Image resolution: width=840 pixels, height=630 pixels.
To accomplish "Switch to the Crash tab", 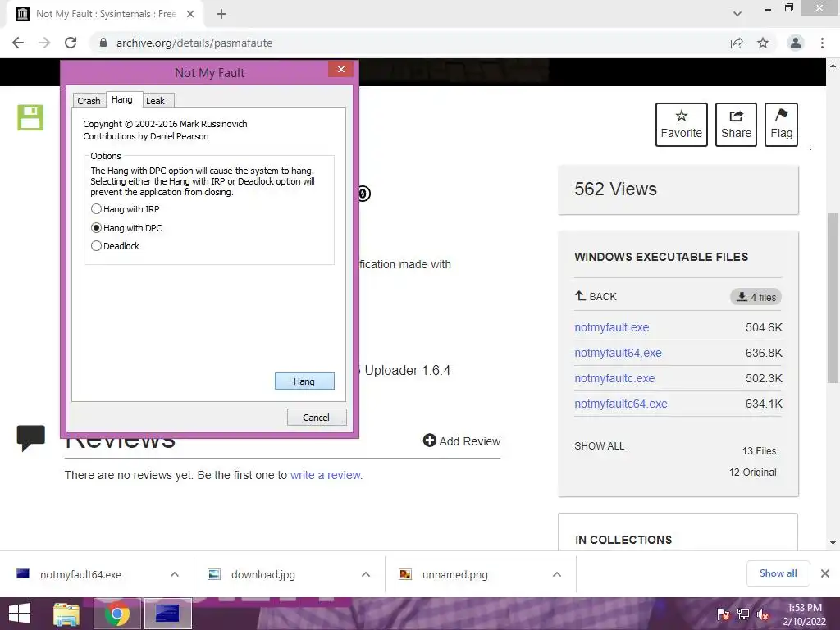I will pos(89,101).
